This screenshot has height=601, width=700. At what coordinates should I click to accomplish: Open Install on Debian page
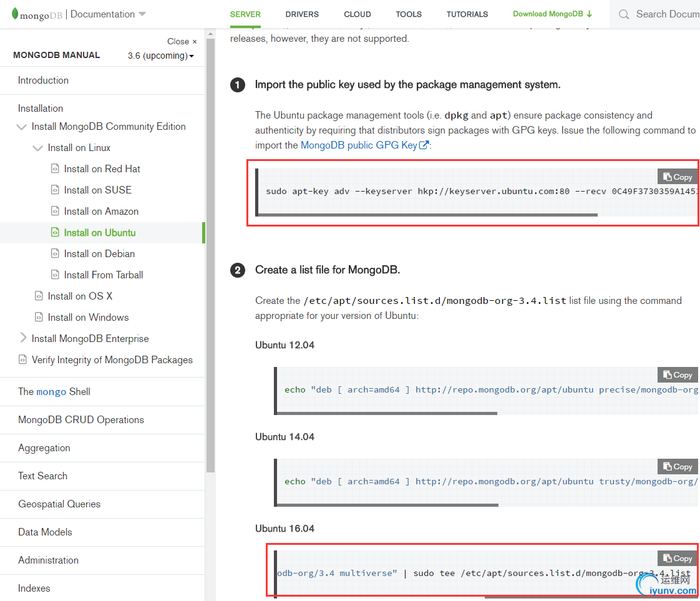tap(99, 253)
